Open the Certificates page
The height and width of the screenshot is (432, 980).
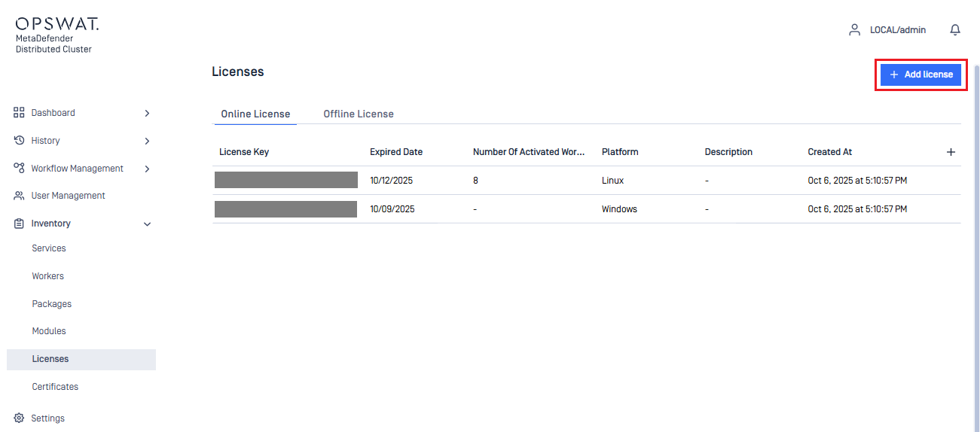coord(55,387)
